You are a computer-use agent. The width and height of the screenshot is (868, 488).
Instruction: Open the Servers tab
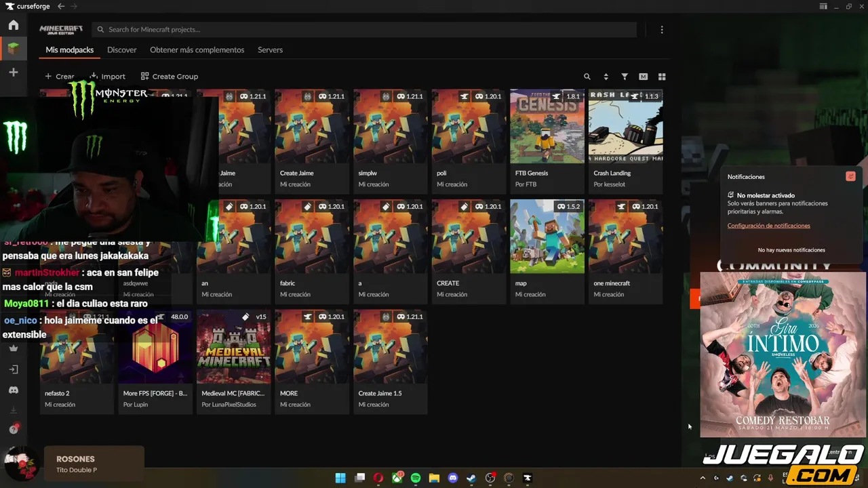(x=270, y=49)
